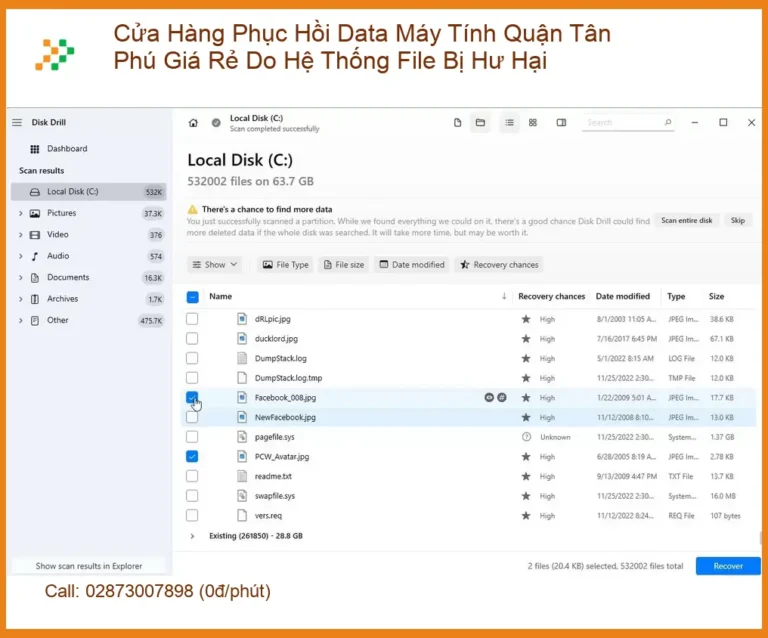The height and width of the screenshot is (638, 768).
Task: Sort by Recovery chances column header
Action: [552, 296]
